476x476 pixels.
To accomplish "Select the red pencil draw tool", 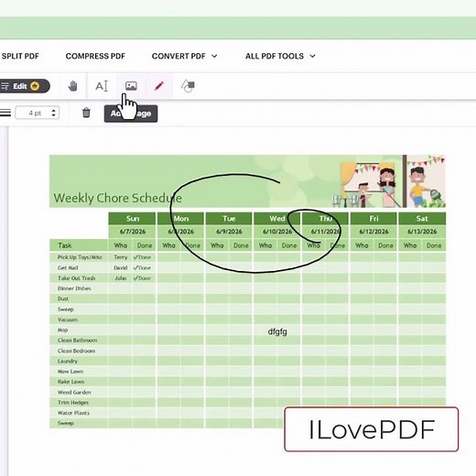I will [x=159, y=86].
